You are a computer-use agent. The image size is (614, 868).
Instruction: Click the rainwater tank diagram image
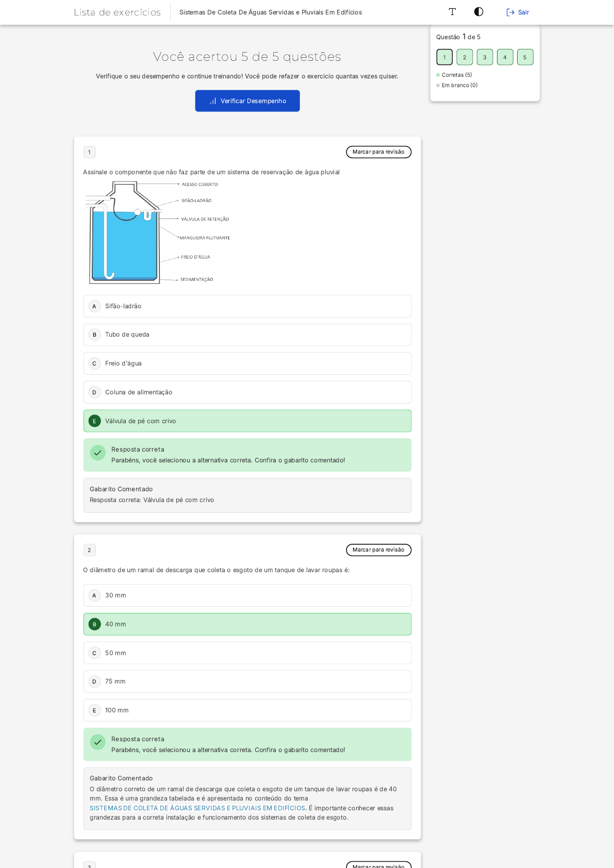point(157,232)
